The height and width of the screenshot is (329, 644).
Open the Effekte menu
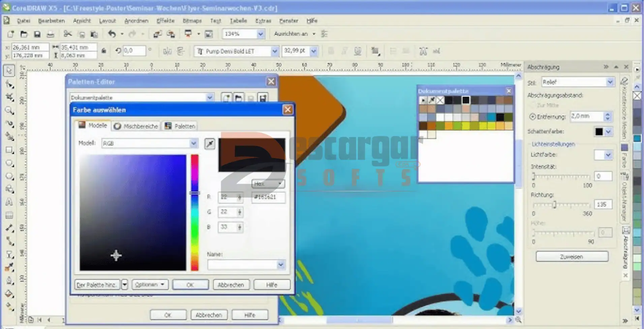coord(165,21)
